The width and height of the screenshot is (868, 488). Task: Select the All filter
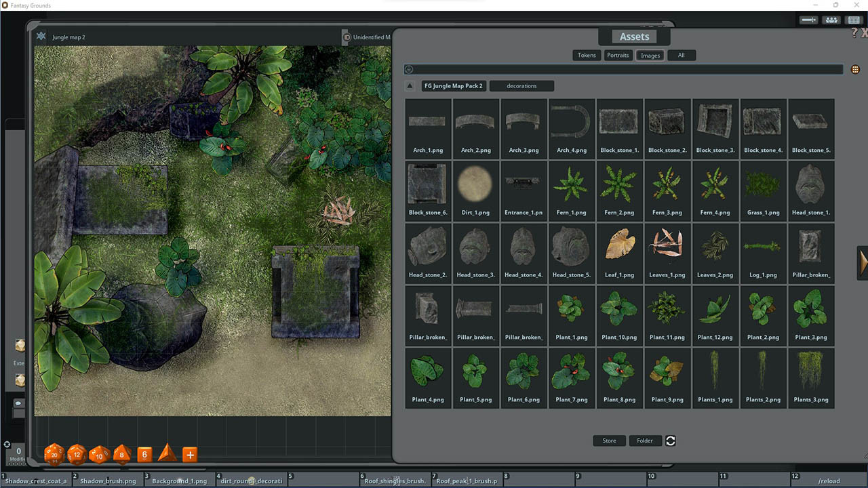(682, 56)
